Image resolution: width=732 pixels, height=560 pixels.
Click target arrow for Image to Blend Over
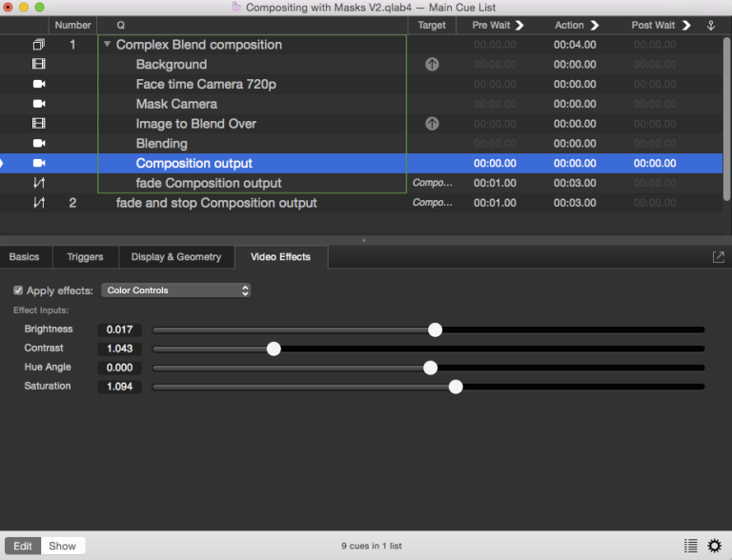click(x=432, y=124)
